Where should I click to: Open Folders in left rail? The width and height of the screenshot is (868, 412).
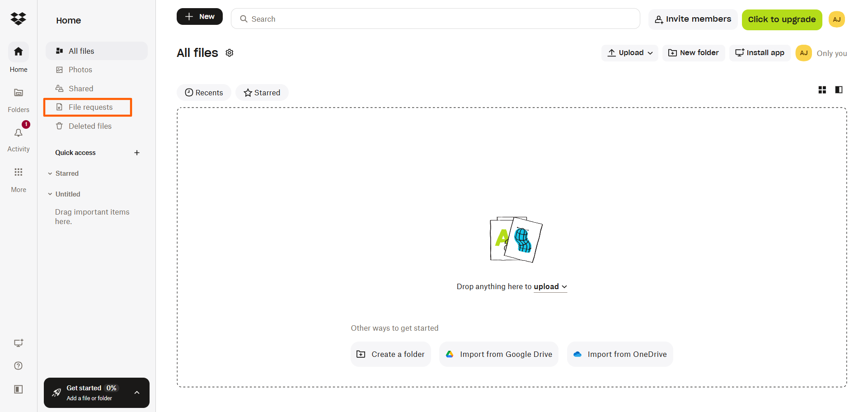coord(19,100)
